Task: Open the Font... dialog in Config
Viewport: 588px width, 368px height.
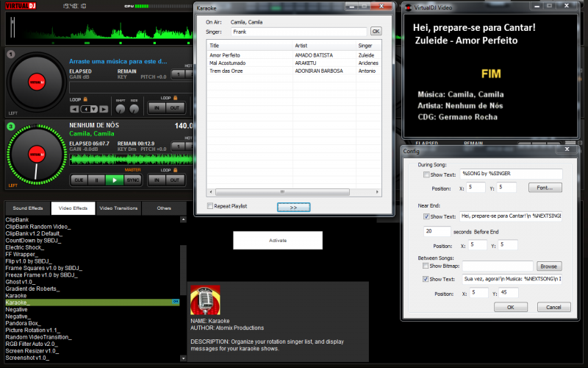Action: tap(545, 188)
